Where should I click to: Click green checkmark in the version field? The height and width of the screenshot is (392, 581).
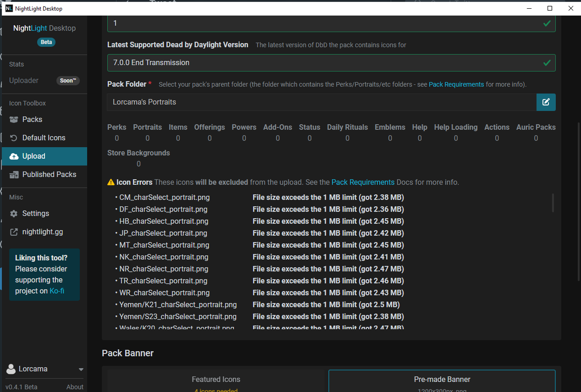(547, 23)
